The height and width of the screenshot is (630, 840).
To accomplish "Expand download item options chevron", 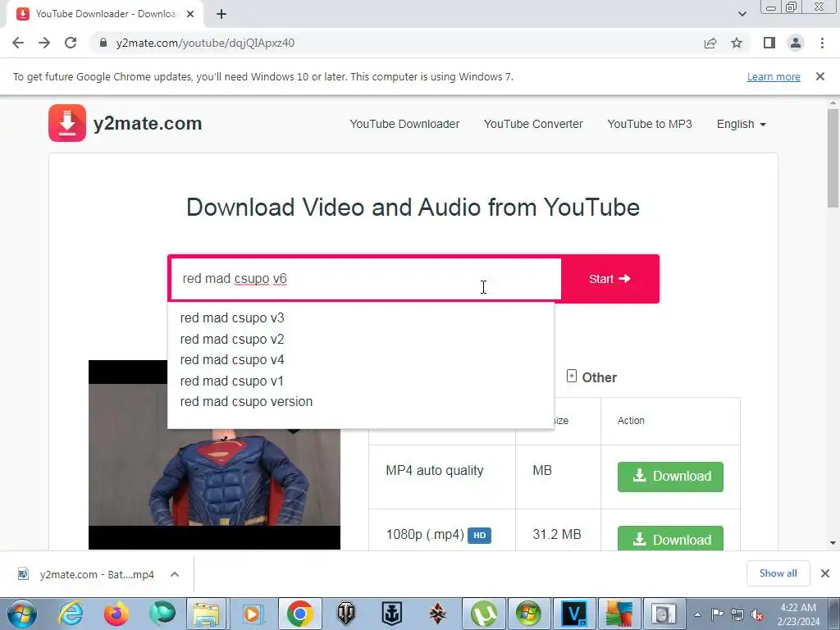I will point(175,574).
